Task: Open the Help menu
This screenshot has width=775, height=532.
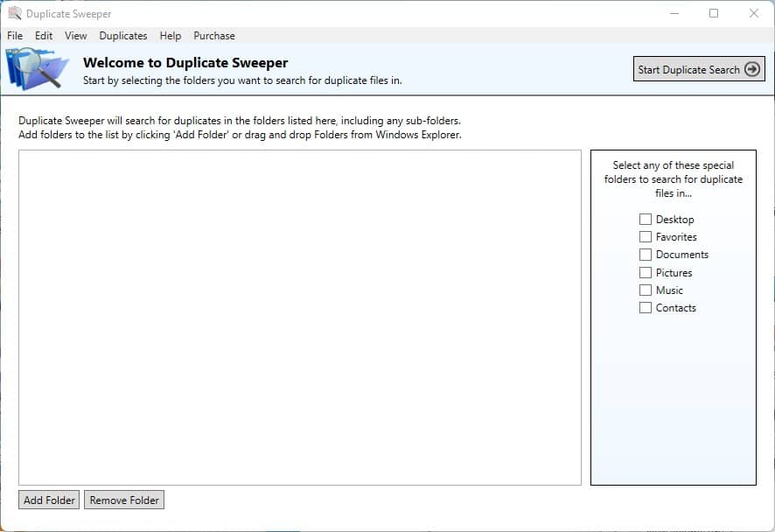Action: [x=171, y=36]
